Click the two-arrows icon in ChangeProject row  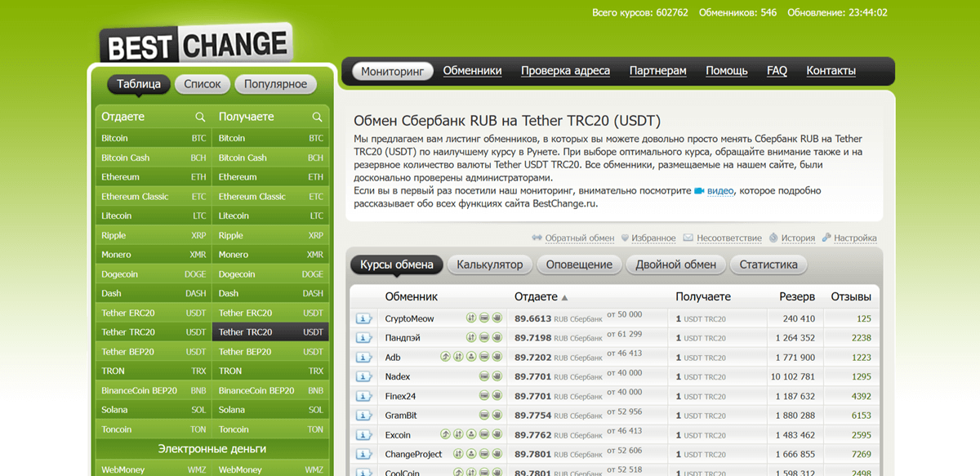coord(458,453)
